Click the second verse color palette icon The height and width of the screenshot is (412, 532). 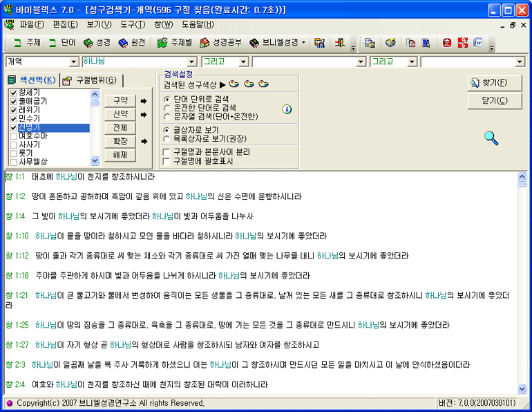pyautogui.click(x=249, y=84)
